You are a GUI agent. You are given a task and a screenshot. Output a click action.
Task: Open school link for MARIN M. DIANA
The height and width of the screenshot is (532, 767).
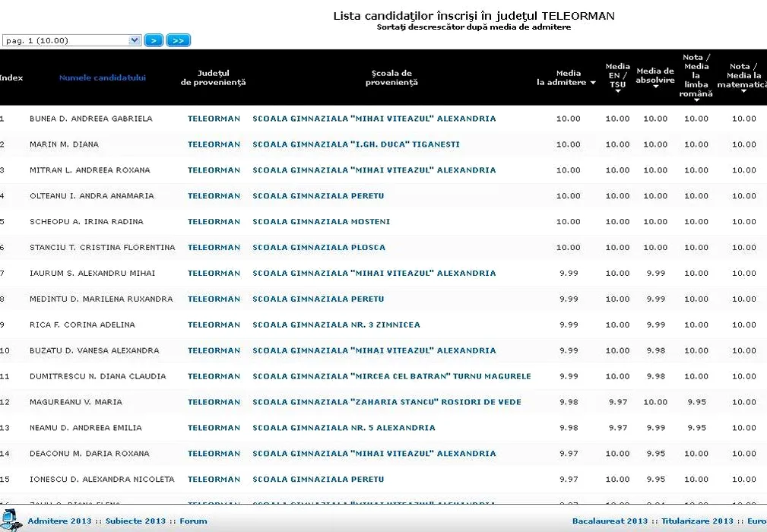356,144
